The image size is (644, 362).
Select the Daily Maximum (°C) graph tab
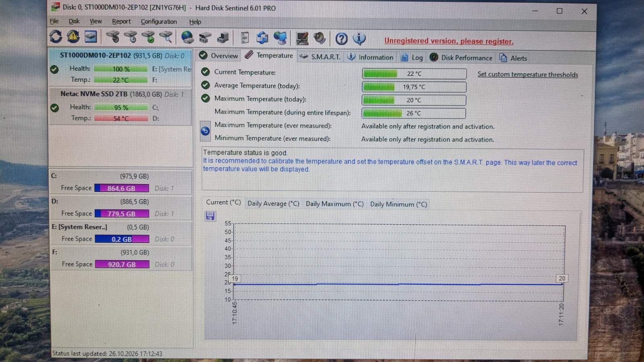tap(334, 204)
